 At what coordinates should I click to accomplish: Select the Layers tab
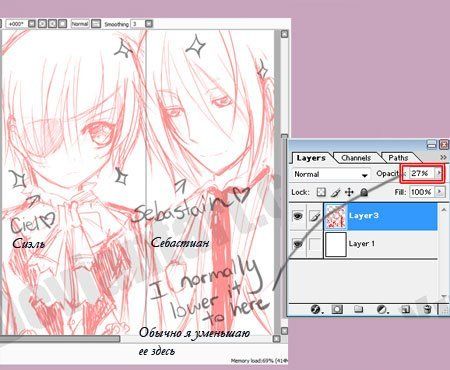point(311,158)
